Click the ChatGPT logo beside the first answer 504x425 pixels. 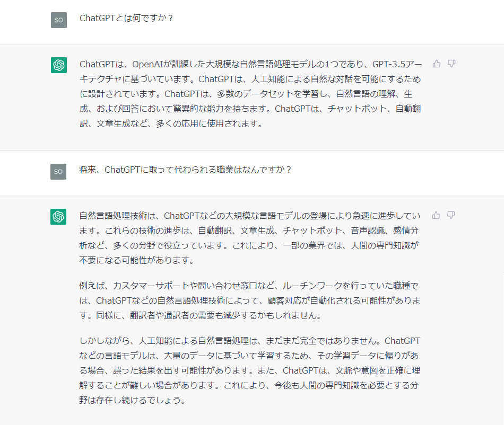coord(59,65)
